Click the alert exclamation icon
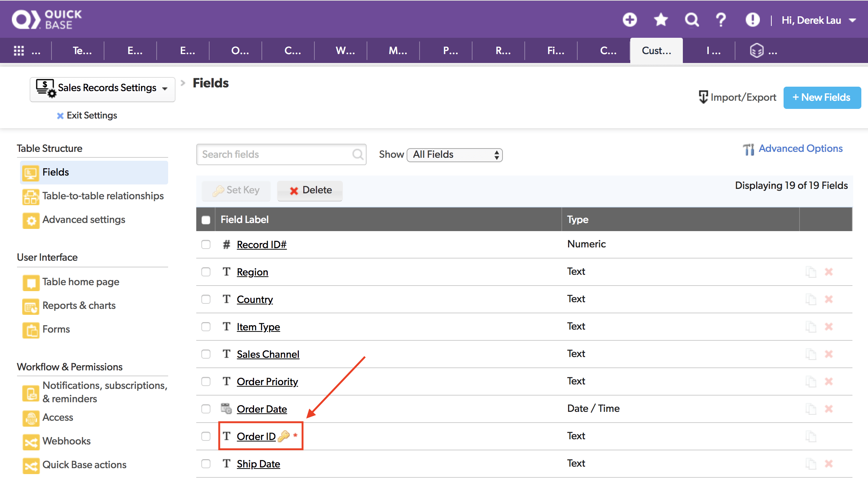868x480 pixels. 752,20
